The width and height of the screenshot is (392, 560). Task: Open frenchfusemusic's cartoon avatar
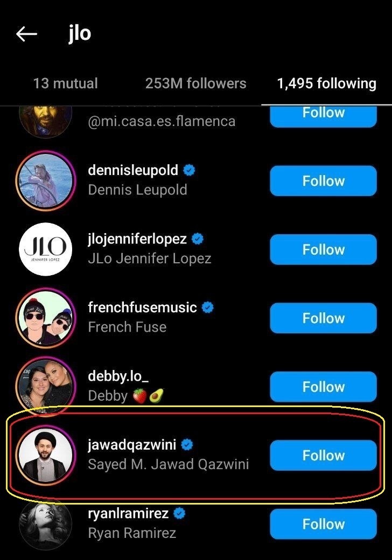click(x=45, y=318)
